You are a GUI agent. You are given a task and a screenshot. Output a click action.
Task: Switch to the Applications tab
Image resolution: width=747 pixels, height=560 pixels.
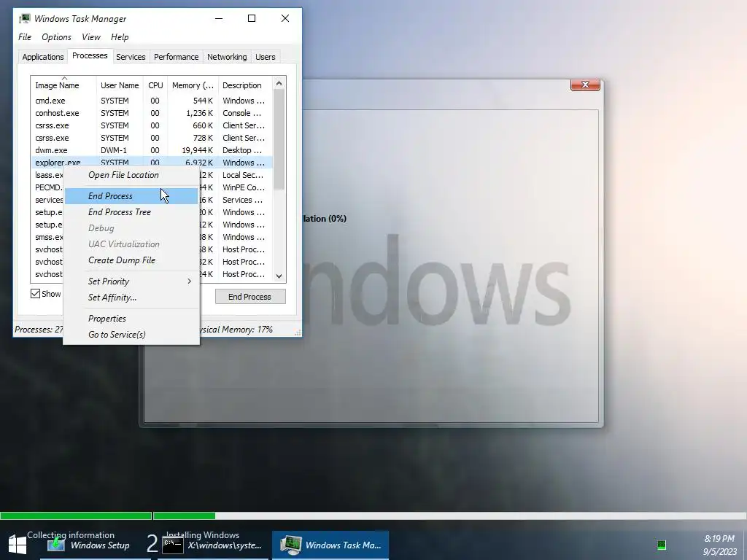tap(43, 57)
